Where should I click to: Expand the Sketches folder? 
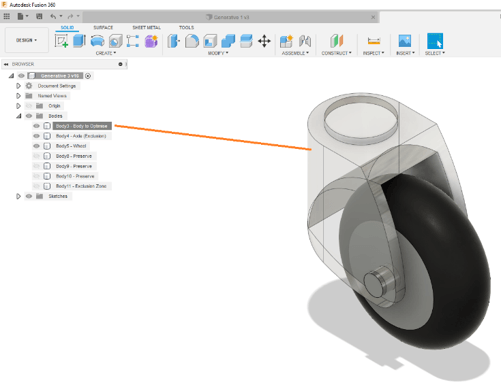click(x=18, y=196)
